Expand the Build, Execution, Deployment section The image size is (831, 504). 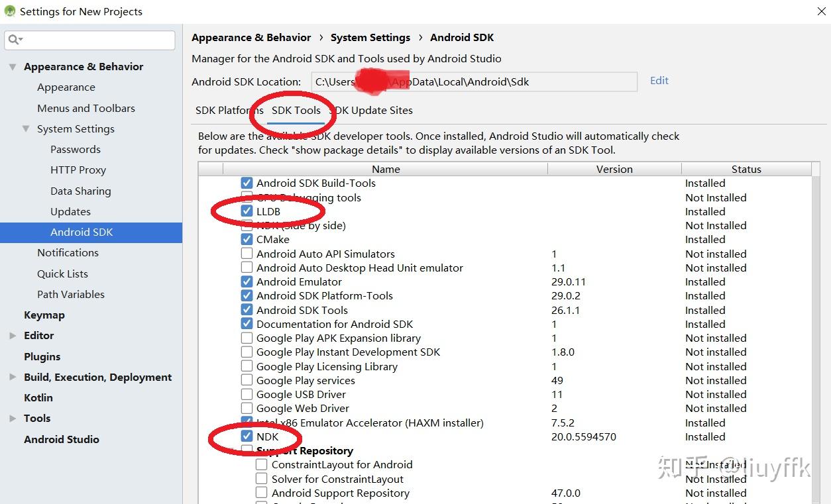click(12, 377)
